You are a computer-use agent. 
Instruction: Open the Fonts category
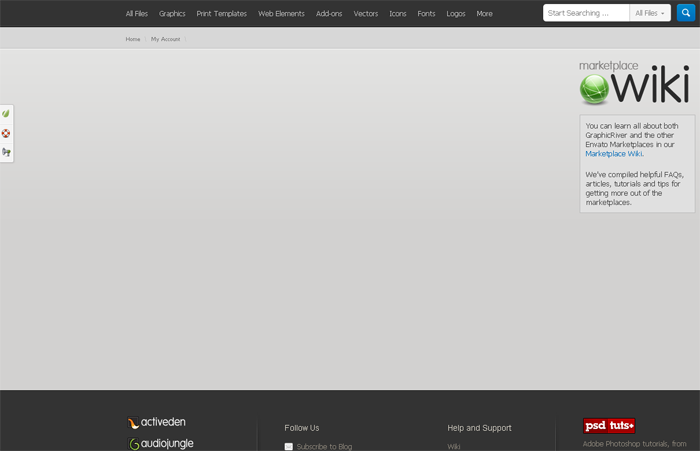tap(426, 14)
